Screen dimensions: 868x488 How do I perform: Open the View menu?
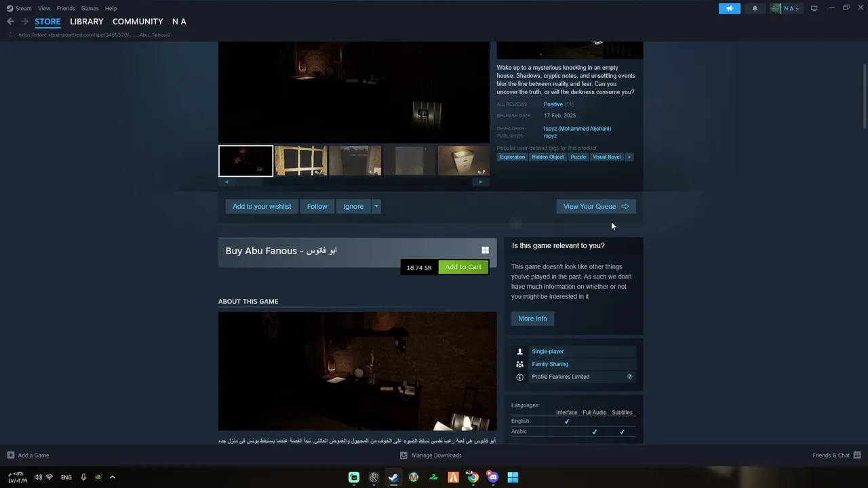click(44, 8)
